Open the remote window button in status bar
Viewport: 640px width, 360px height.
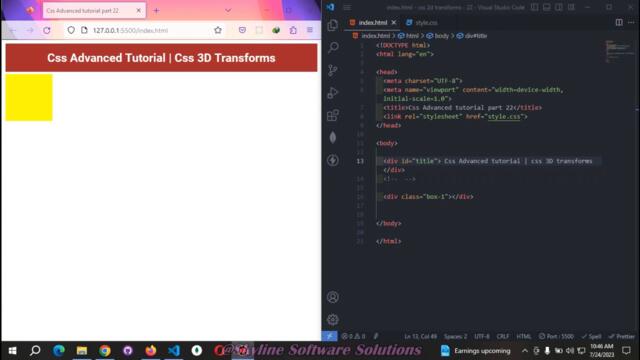(329, 336)
